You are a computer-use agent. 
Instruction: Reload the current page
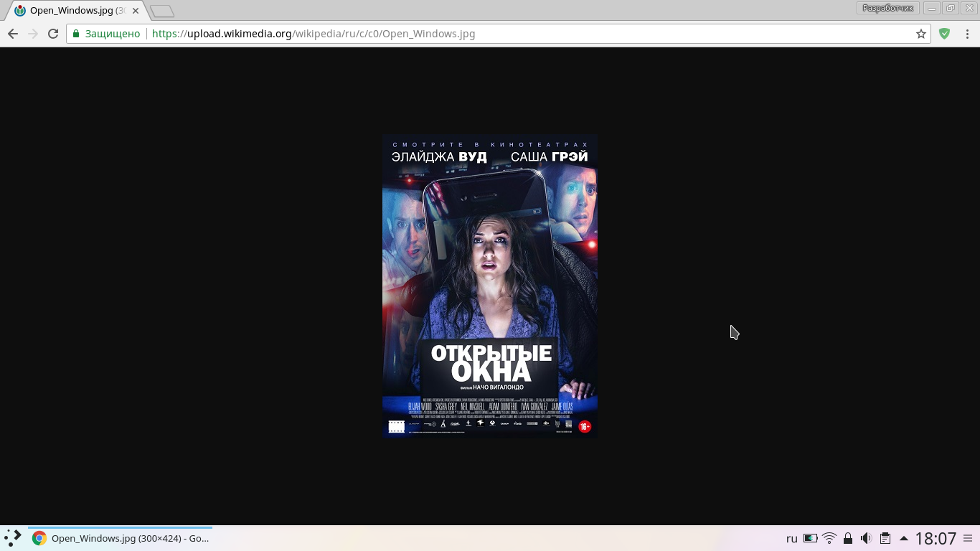(52, 34)
